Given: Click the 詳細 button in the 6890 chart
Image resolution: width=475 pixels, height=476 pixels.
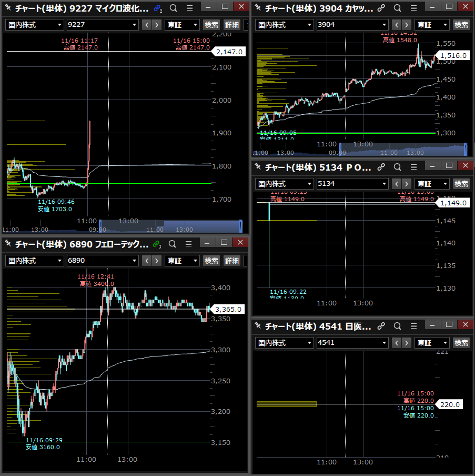Looking at the screenshot, I should click(x=231, y=261).
